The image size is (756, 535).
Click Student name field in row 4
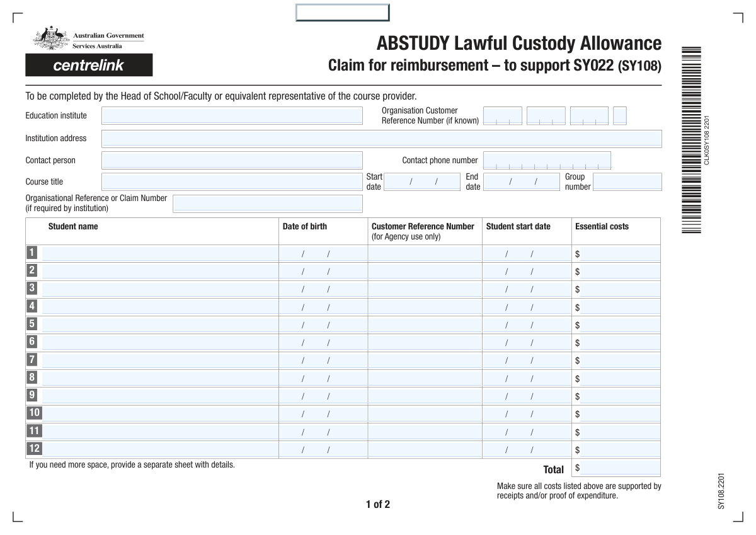[160, 307]
